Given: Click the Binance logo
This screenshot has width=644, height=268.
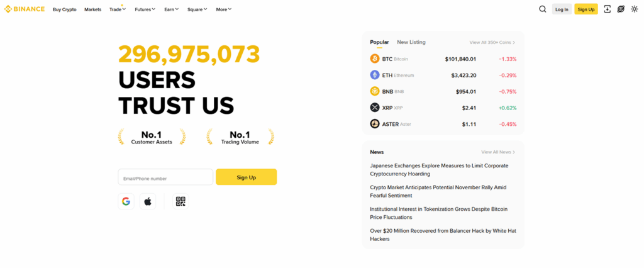Looking at the screenshot, I should (x=25, y=9).
